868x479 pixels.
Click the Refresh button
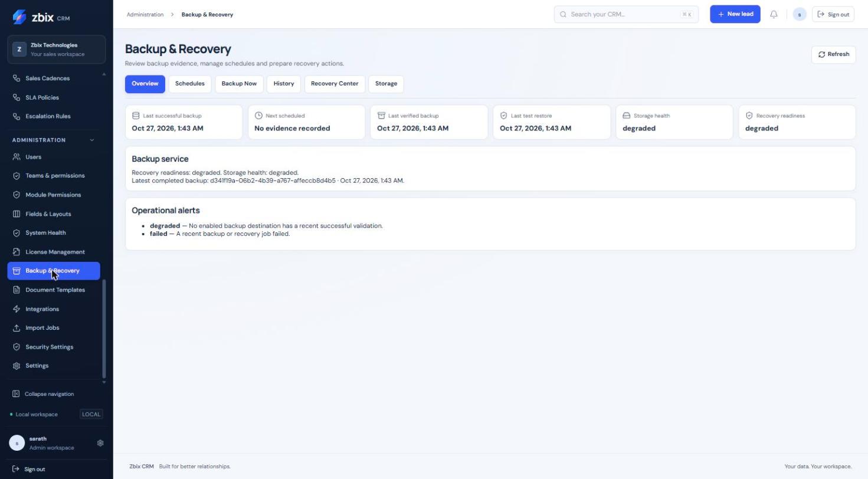[833, 54]
